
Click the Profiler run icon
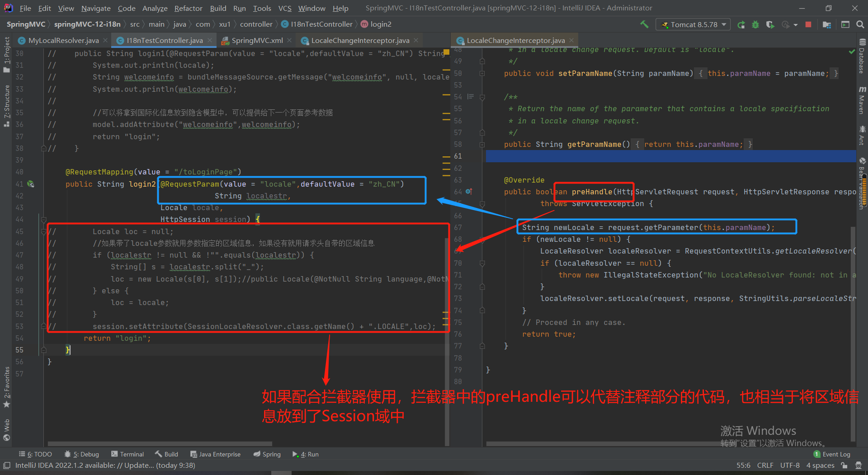pos(786,24)
